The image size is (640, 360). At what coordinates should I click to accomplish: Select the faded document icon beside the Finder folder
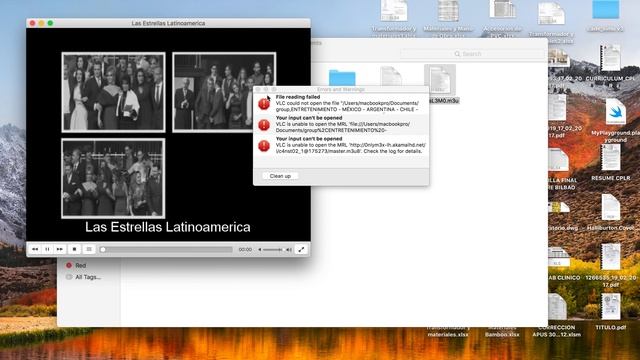pyautogui.click(x=391, y=77)
